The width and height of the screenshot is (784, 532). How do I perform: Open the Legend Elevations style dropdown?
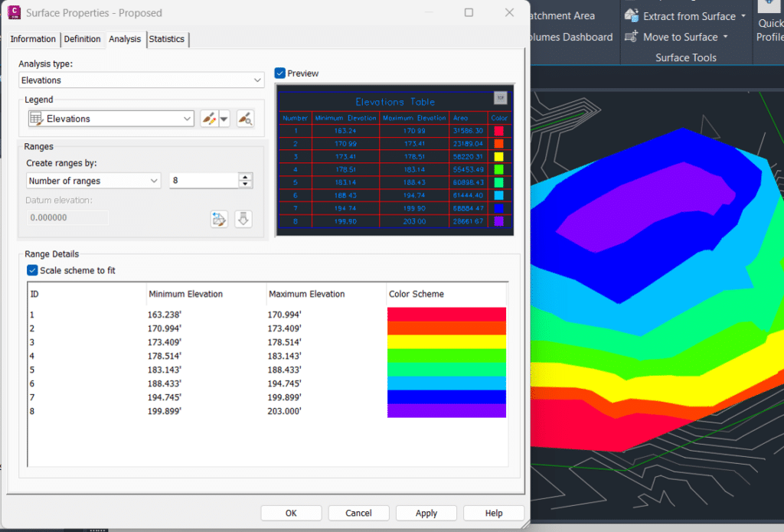(111, 119)
